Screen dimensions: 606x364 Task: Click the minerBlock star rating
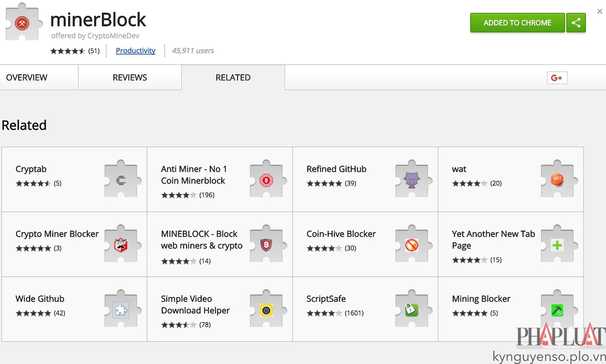pos(68,51)
